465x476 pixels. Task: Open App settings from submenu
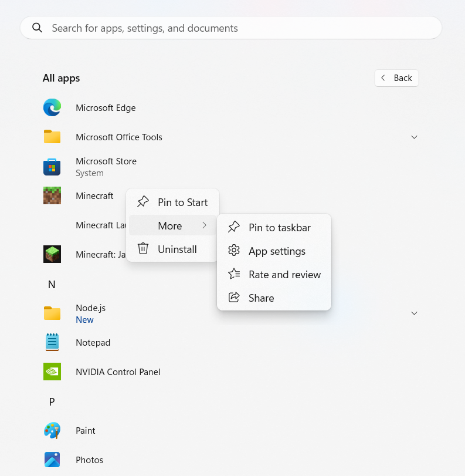274,251
